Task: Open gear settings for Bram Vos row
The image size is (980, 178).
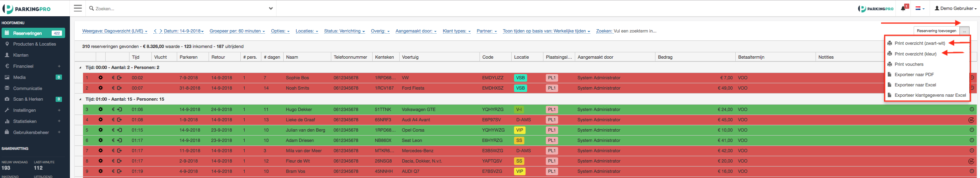Action: point(101,171)
